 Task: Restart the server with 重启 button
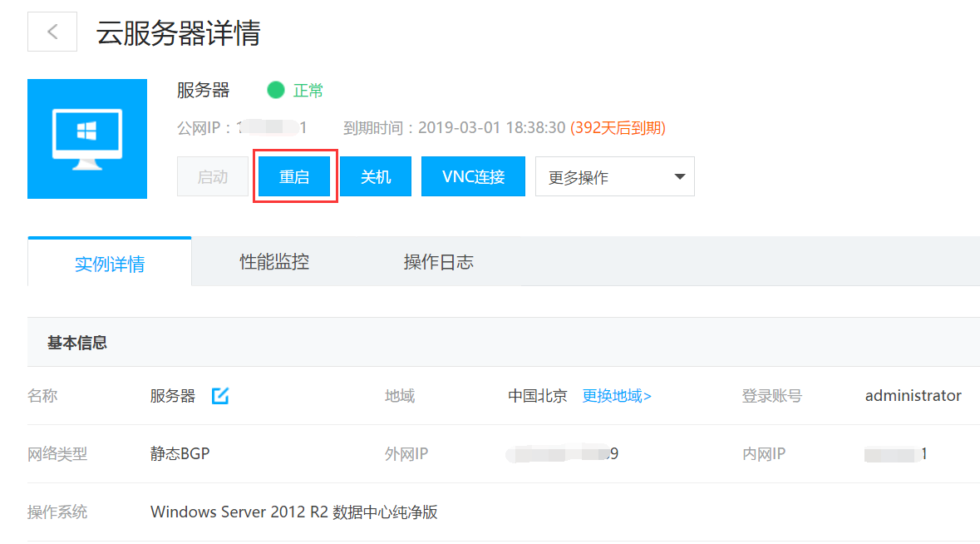[x=294, y=177]
